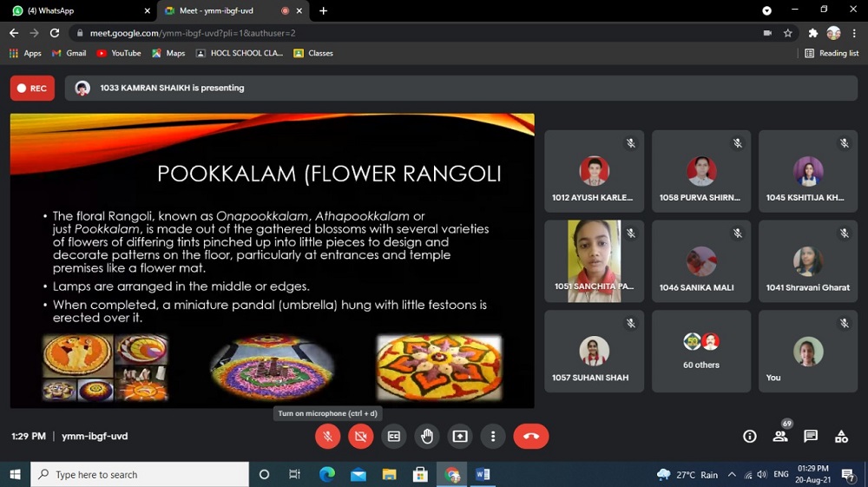
Task: Open the chat with everyone panel
Action: (x=811, y=437)
